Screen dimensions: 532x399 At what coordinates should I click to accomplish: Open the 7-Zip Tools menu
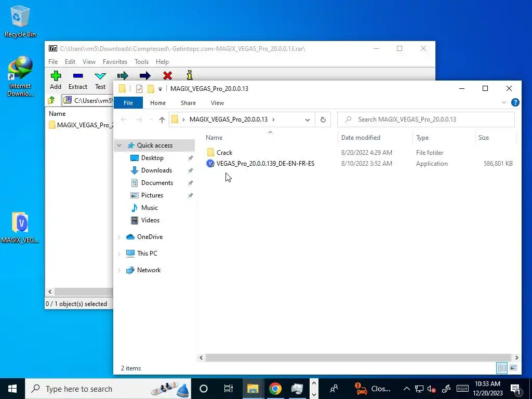(141, 62)
